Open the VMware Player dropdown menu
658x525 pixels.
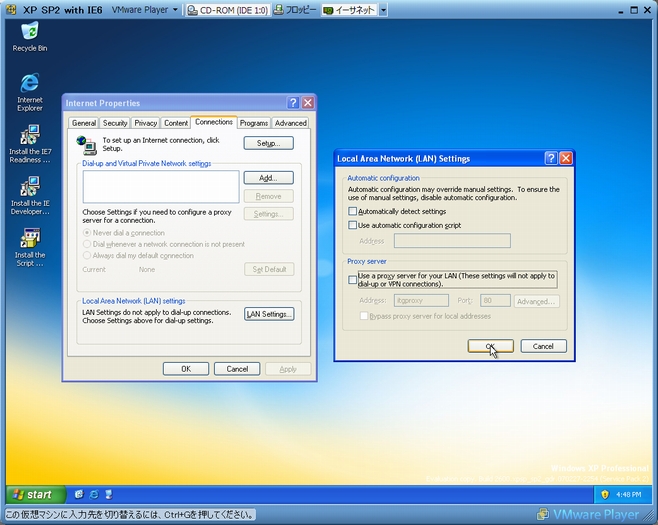click(x=145, y=10)
